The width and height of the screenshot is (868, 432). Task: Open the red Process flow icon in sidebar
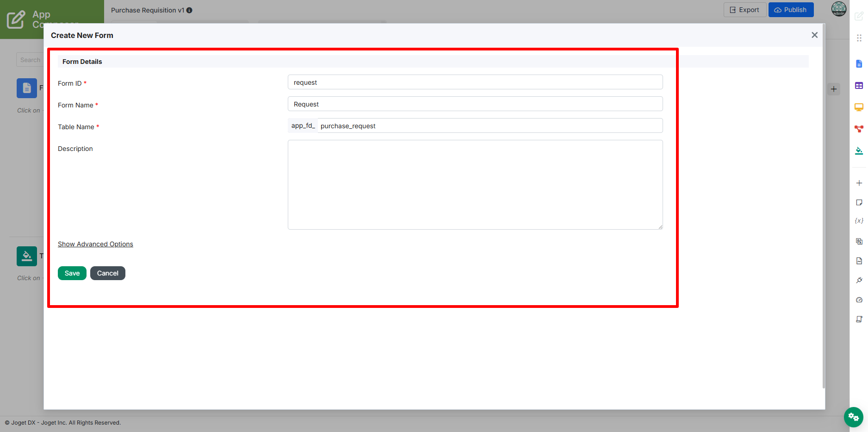click(x=859, y=129)
